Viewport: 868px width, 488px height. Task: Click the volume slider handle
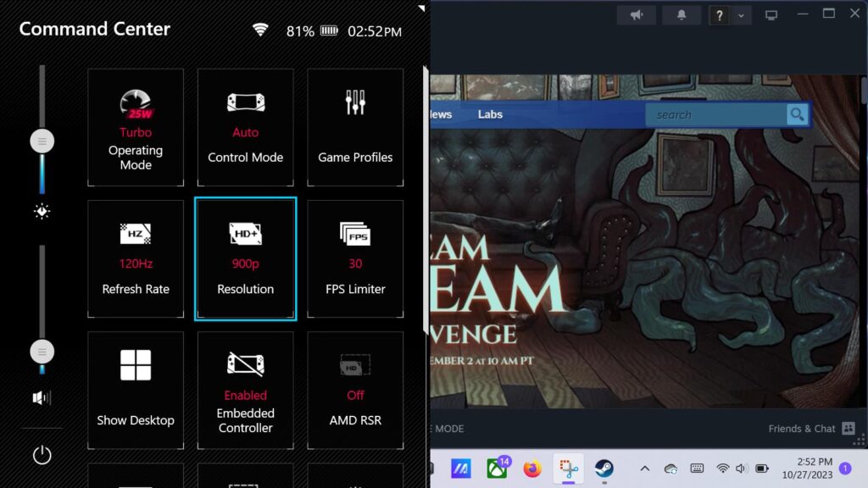click(42, 352)
